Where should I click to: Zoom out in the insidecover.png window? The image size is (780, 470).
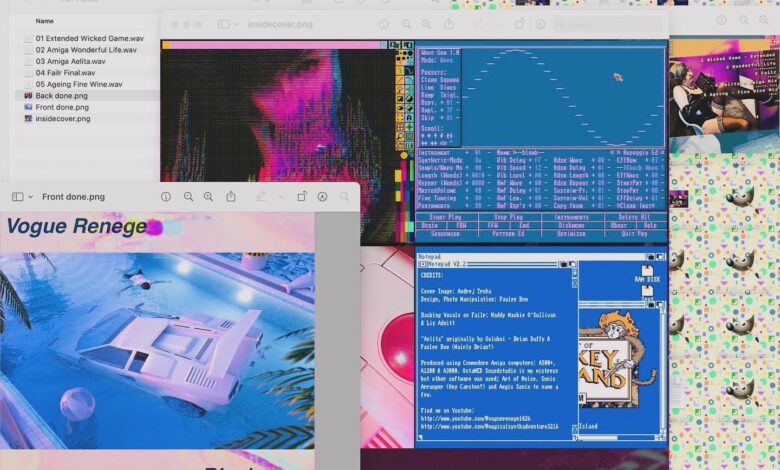tap(406, 24)
